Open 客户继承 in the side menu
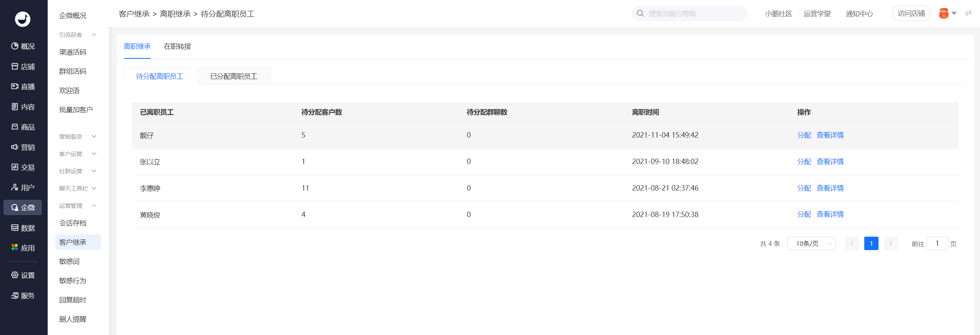The image size is (980, 335). point(78,242)
